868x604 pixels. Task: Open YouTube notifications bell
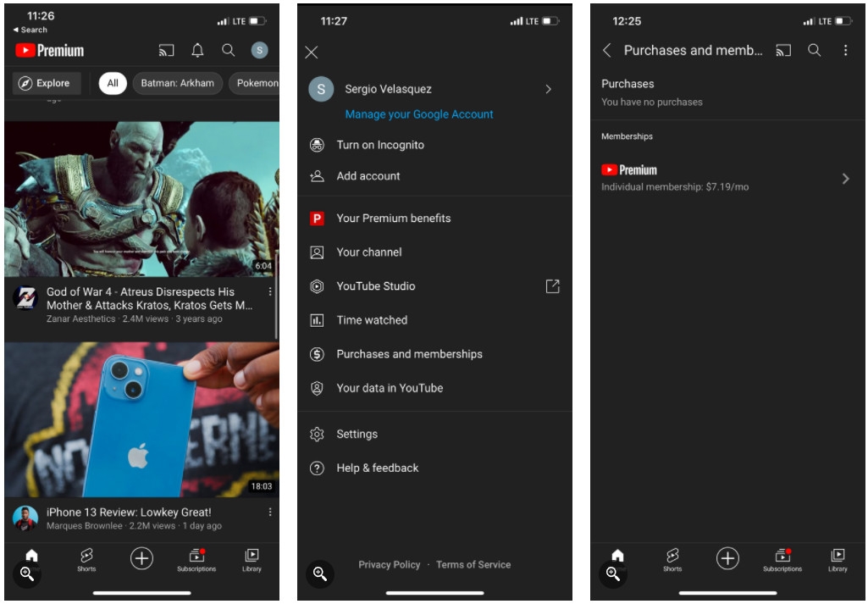[196, 50]
